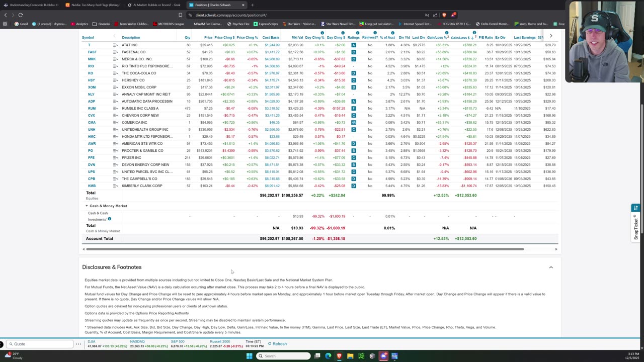Switch to Understanding Economic Bubbles tab
Viewport: 644px width, 362px height.
pyautogui.click(x=31, y=5)
